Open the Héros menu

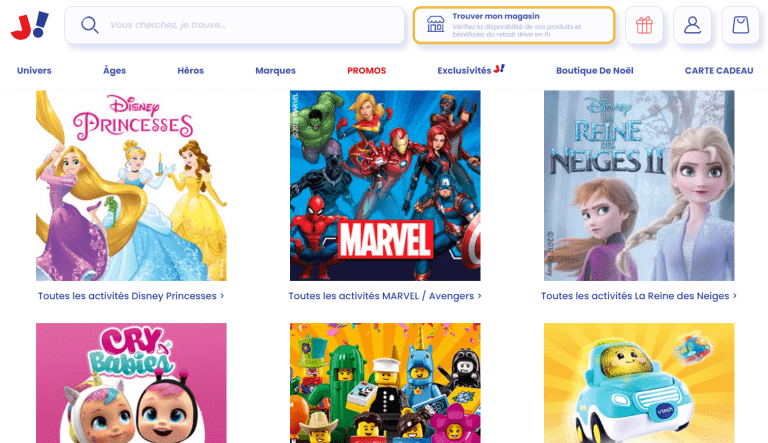click(191, 71)
